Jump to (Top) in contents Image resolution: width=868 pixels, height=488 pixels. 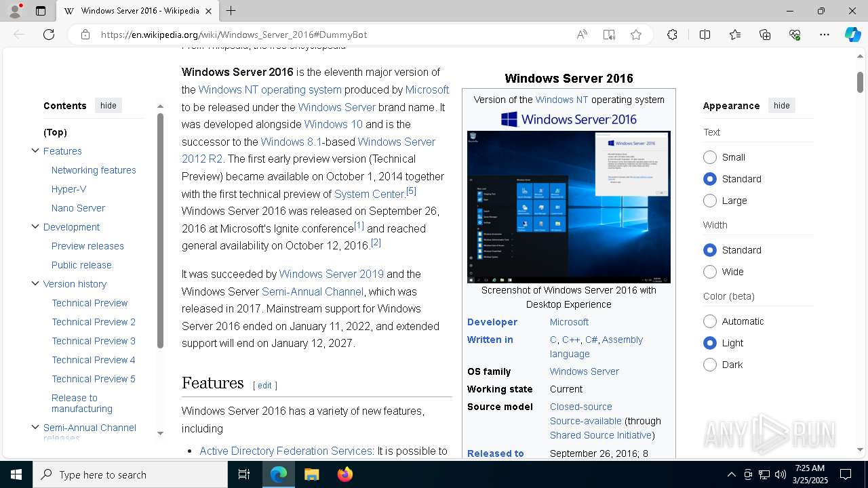(55, 132)
